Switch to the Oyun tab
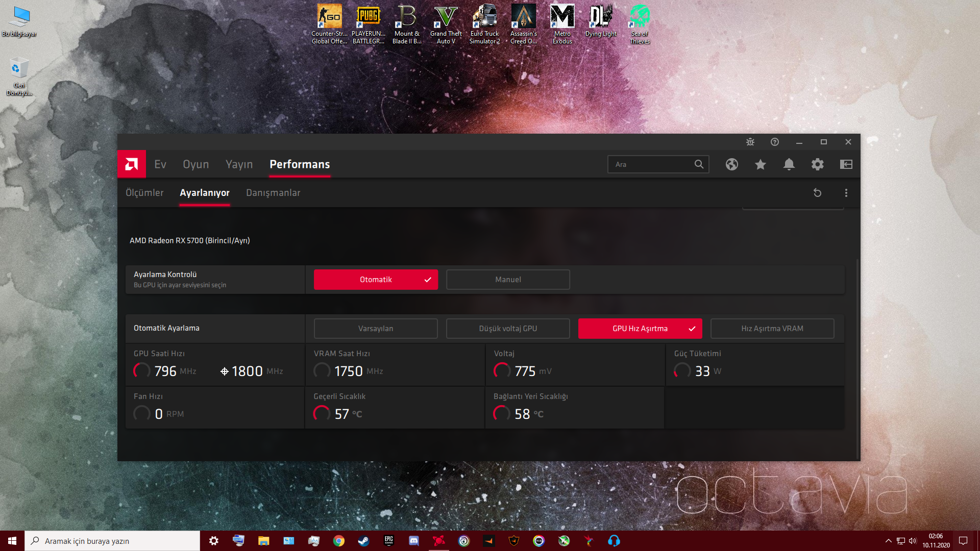This screenshot has width=980, height=551. [x=196, y=164]
